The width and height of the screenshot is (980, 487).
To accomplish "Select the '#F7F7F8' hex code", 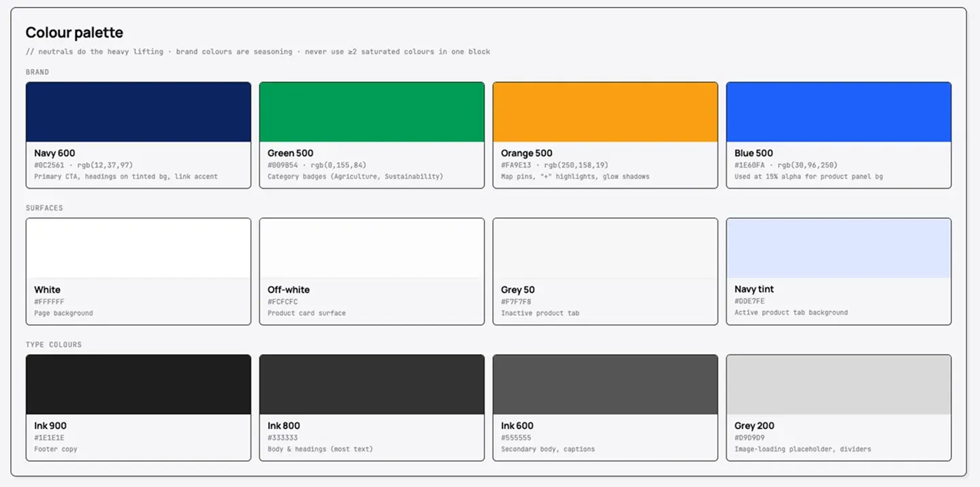I will pyautogui.click(x=516, y=302).
